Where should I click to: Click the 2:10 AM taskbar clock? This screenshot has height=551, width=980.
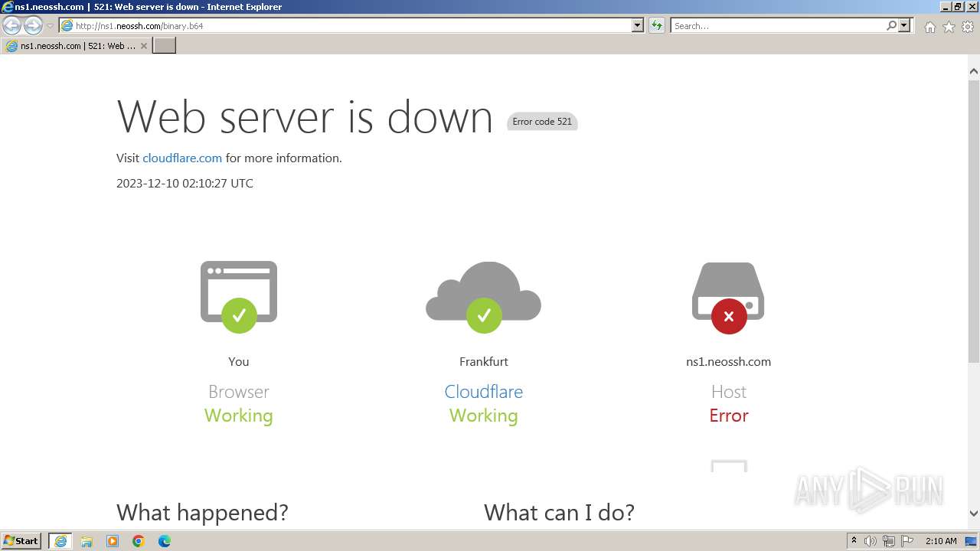pos(941,541)
